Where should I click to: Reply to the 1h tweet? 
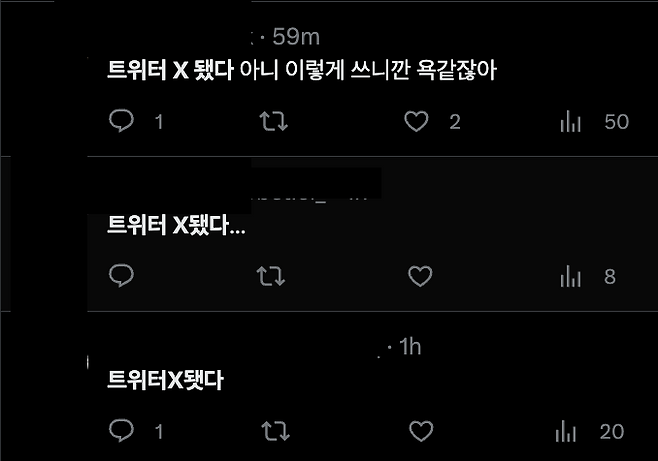[121, 430]
